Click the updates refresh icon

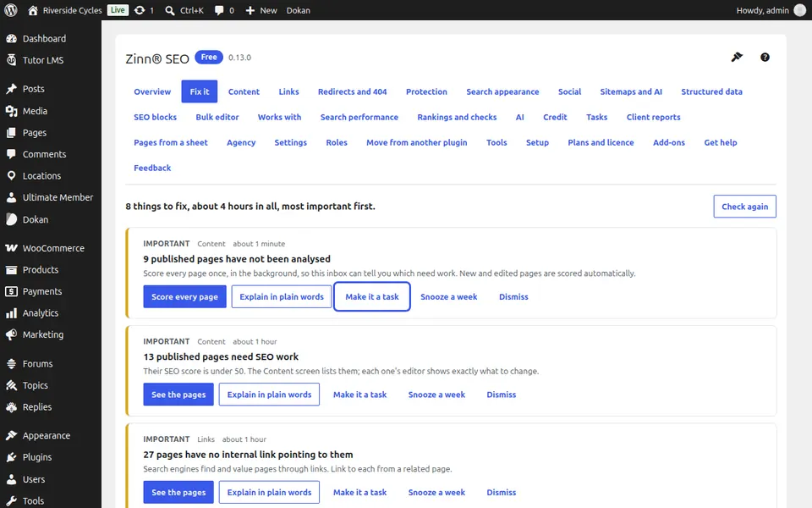coord(140,10)
